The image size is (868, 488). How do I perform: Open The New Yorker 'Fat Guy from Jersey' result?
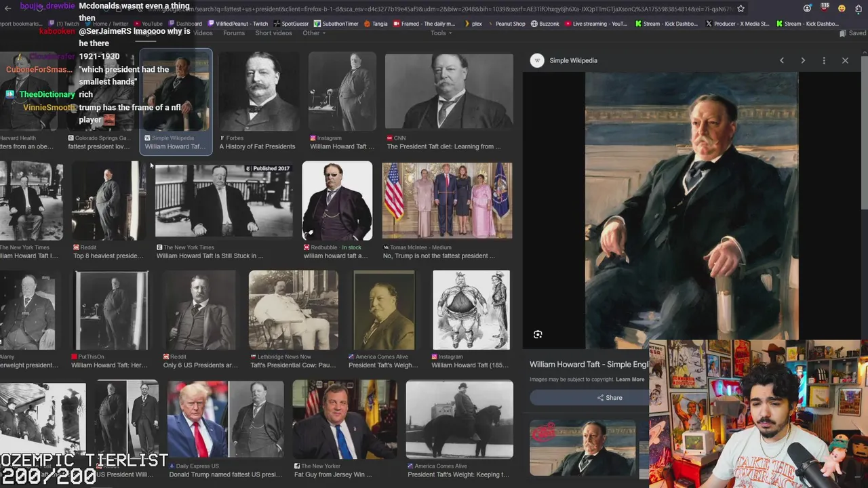pos(344,430)
